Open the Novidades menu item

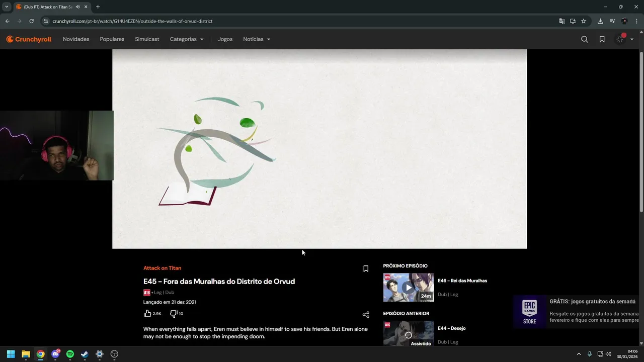pyautogui.click(x=76, y=39)
